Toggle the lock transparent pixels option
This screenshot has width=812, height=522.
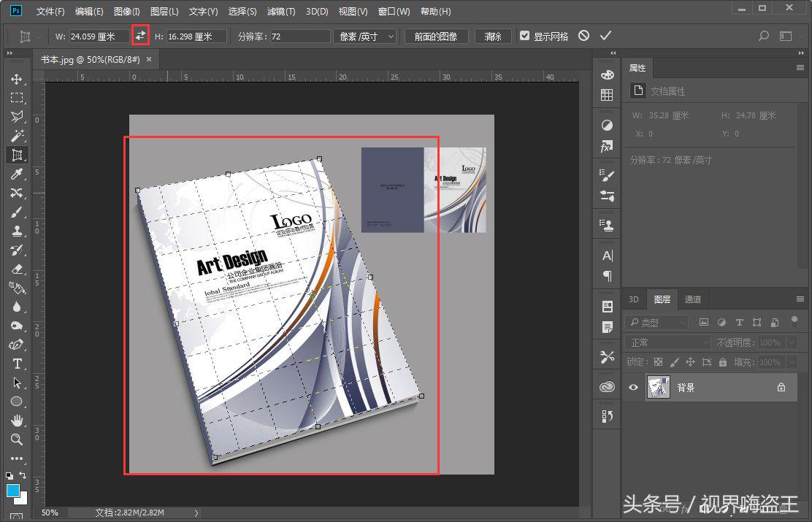point(658,362)
